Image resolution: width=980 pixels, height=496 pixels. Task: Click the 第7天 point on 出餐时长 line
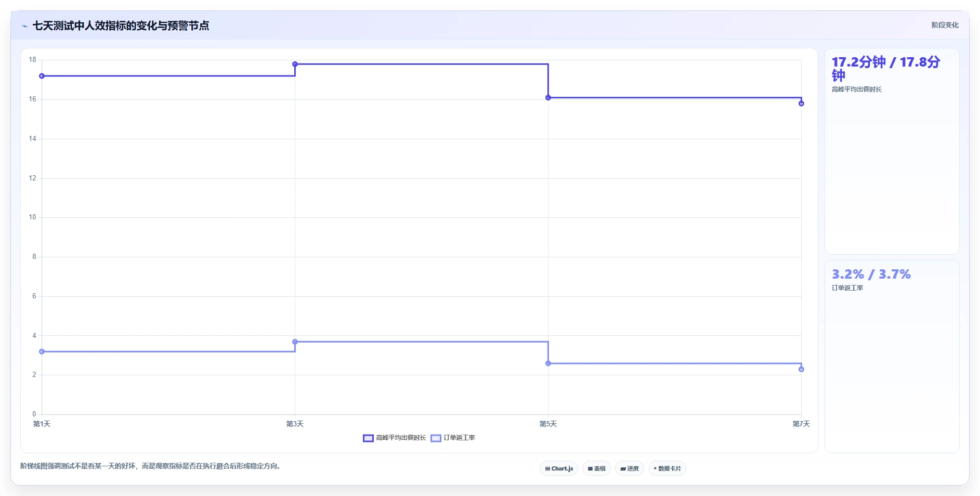click(x=801, y=103)
